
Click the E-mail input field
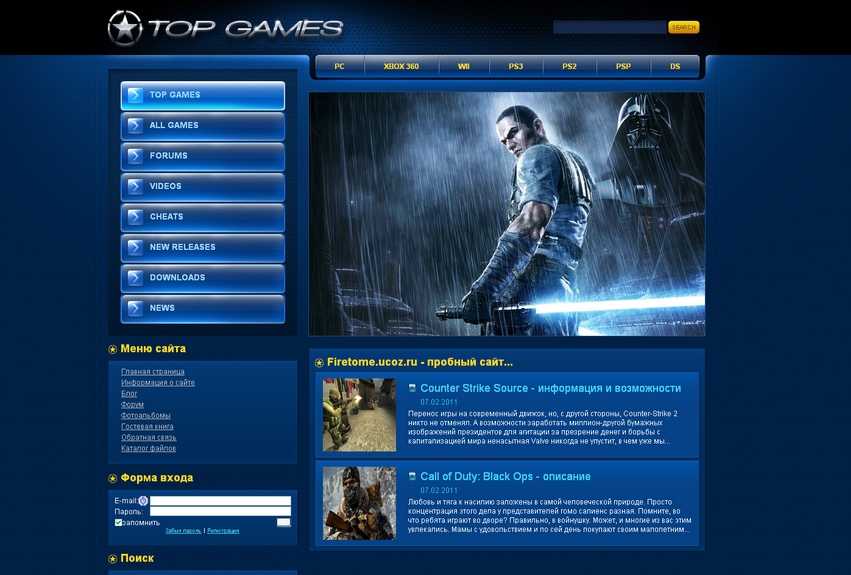point(220,501)
